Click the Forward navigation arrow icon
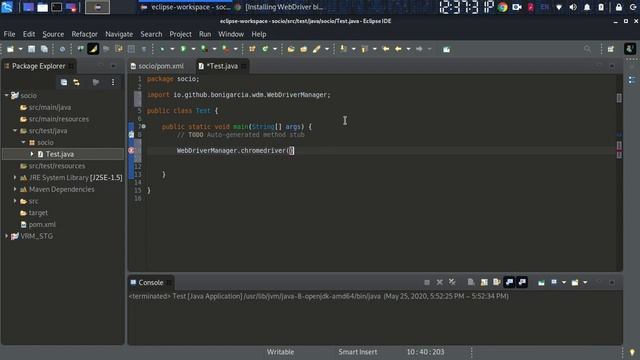 click(419, 49)
